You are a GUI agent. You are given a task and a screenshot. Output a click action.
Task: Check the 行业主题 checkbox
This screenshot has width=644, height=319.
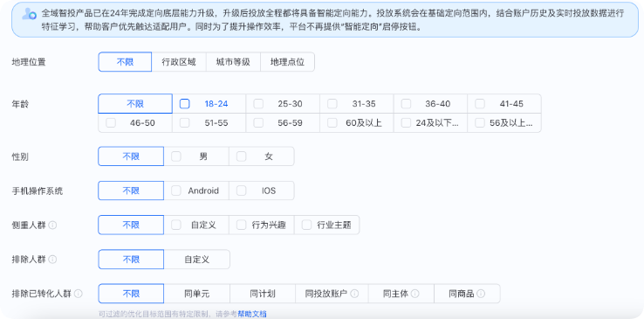(x=307, y=225)
